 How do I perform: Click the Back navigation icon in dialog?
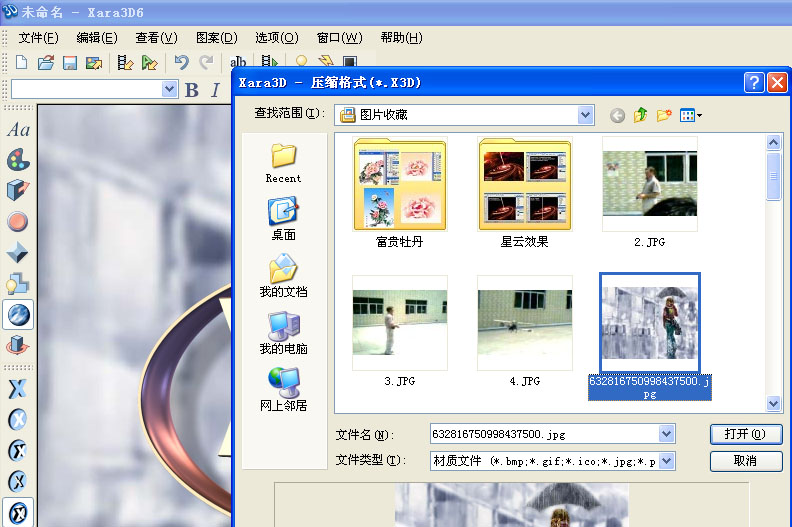click(x=617, y=116)
